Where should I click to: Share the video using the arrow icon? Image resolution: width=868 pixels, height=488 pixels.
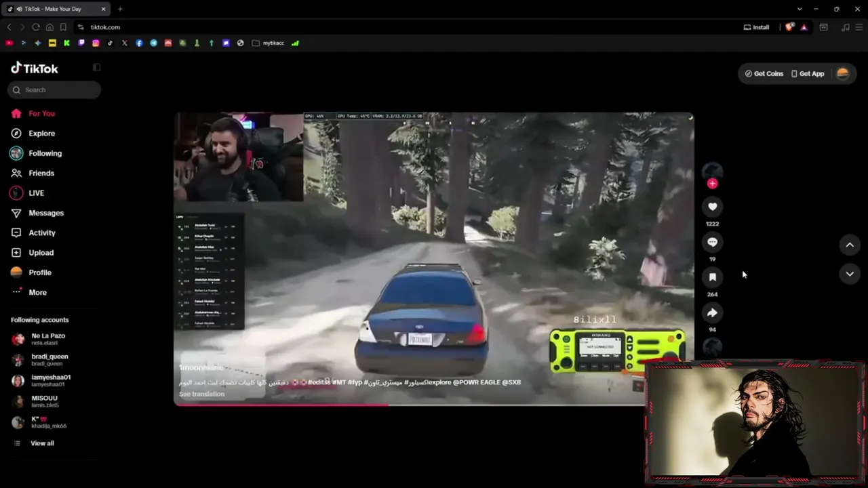[x=712, y=312]
